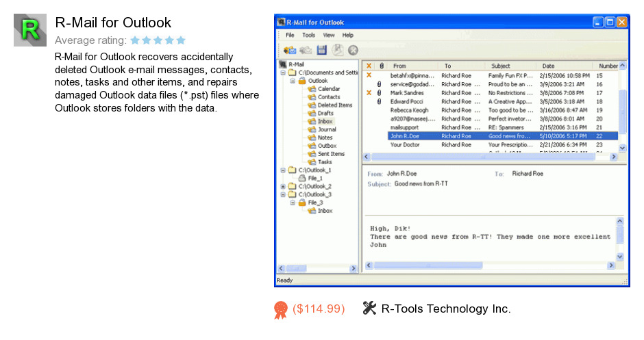Sort messages by To column
The width and height of the screenshot is (644, 340).
point(462,66)
